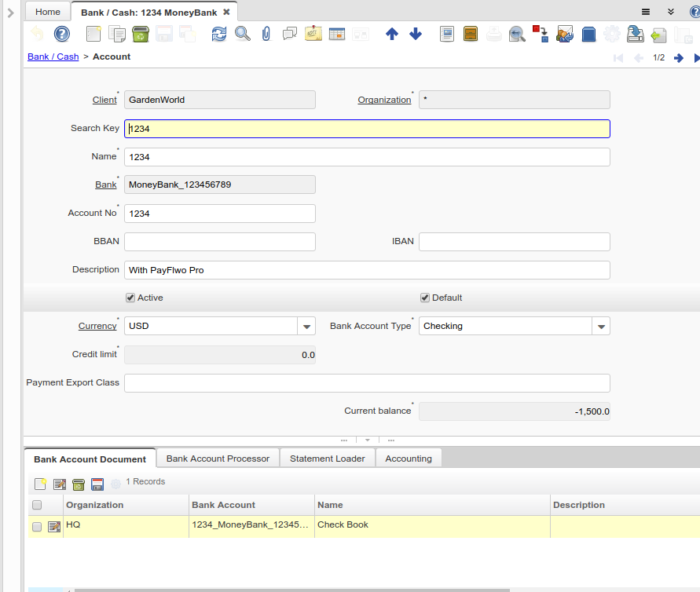The image size is (700, 592).
Task: Expand the left side panel chevron
Action: point(11,13)
